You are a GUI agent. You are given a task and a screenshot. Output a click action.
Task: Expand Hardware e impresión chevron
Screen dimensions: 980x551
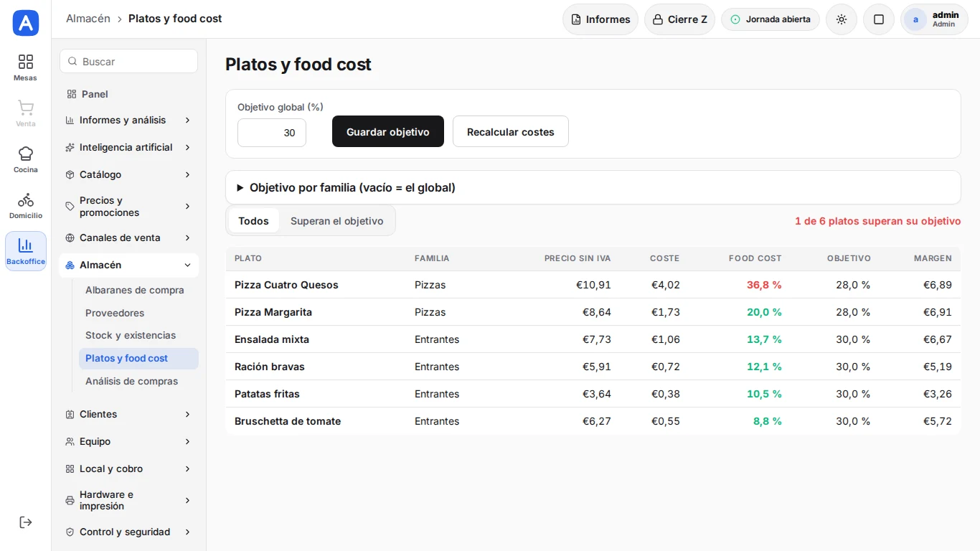pos(187,500)
